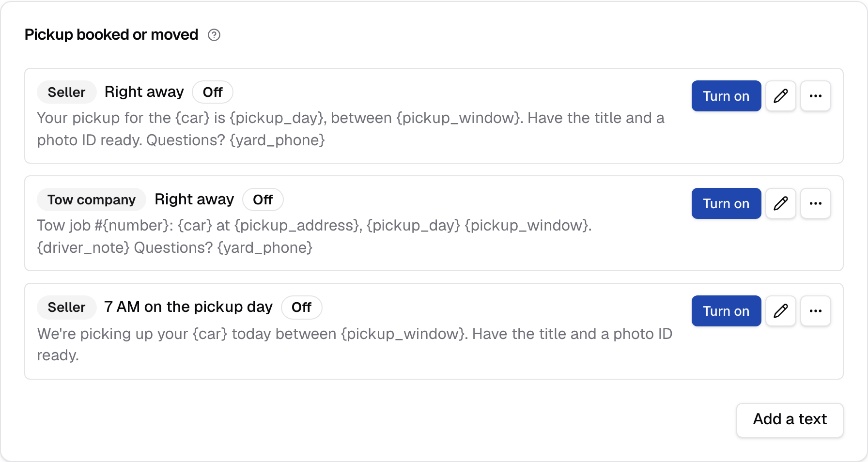Select the Seller tag on 7 AM text
This screenshot has height=462, width=868.
pyautogui.click(x=66, y=307)
